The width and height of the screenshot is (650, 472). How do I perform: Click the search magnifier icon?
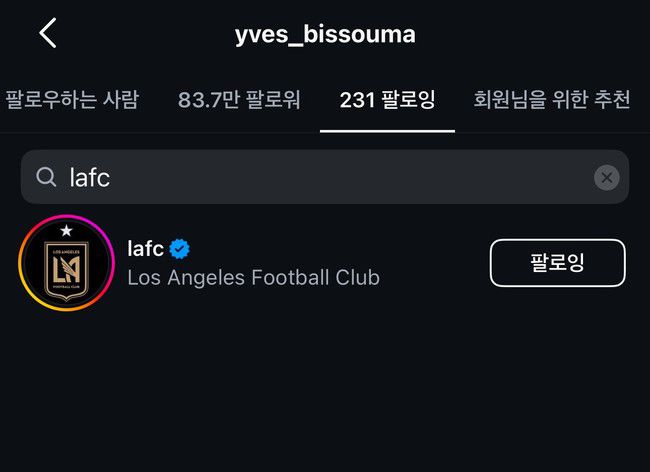46,177
